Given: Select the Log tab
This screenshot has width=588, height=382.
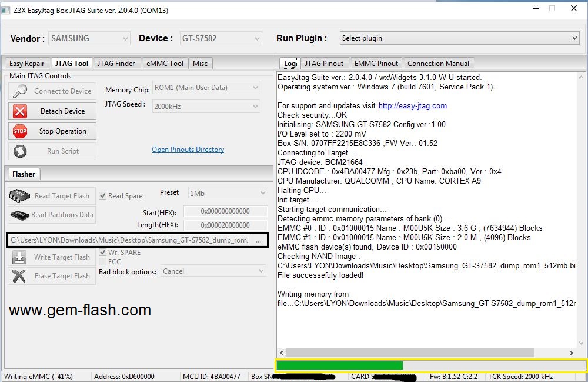Looking at the screenshot, I should click(x=289, y=64).
